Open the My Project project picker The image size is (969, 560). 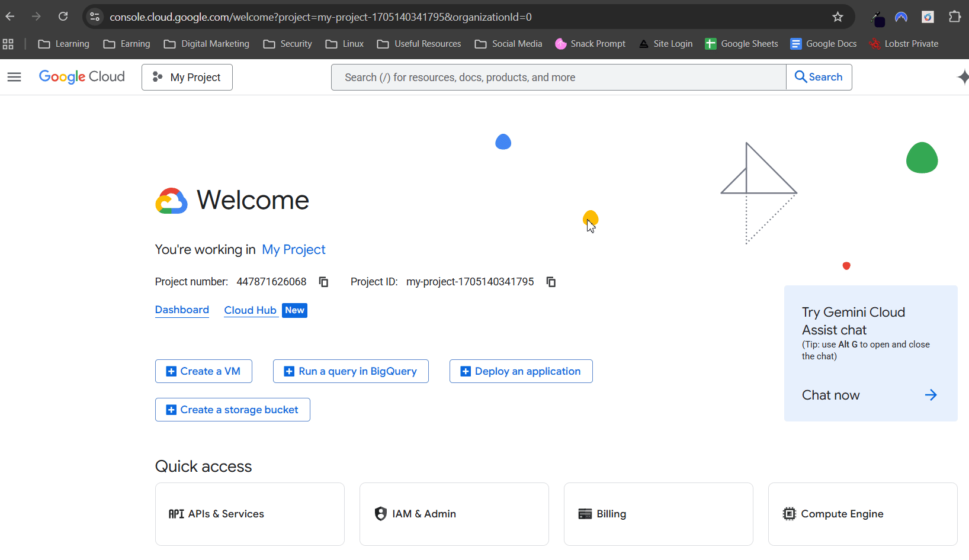187,77
